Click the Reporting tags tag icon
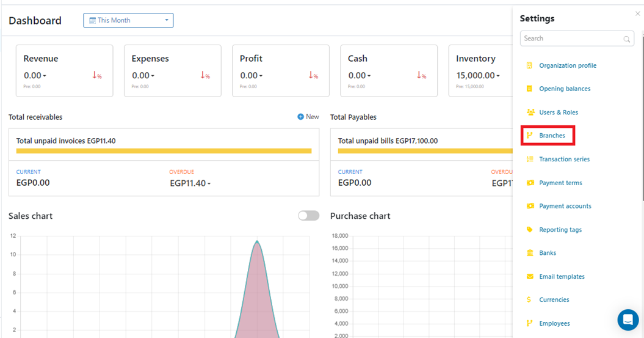The width and height of the screenshot is (644, 338). [x=529, y=230]
